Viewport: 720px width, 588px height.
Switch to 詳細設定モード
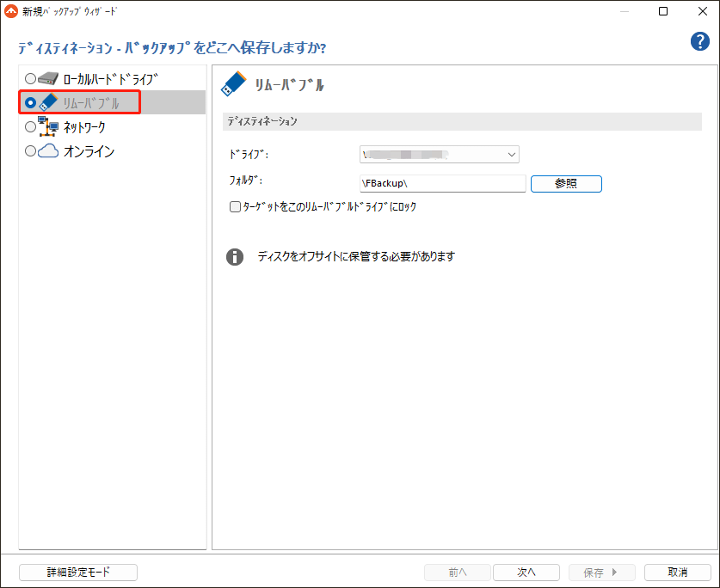tap(78, 573)
